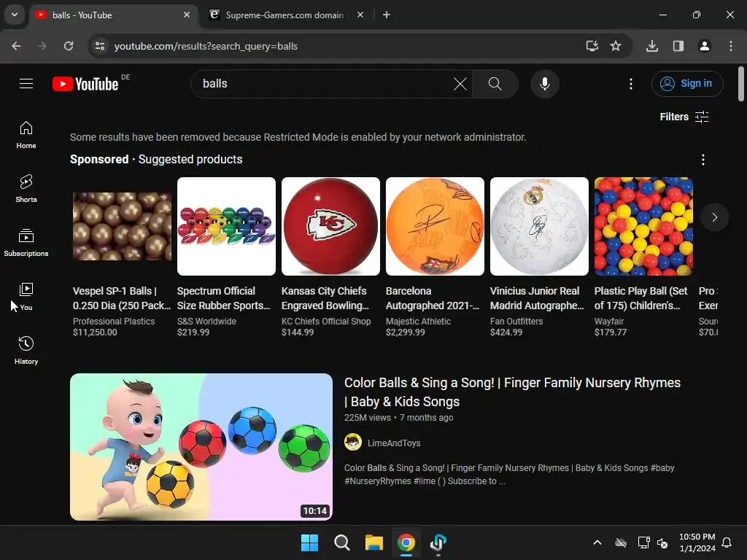Click the URL address bar text
Viewport: 747px width, 560px height.
pos(206,46)
